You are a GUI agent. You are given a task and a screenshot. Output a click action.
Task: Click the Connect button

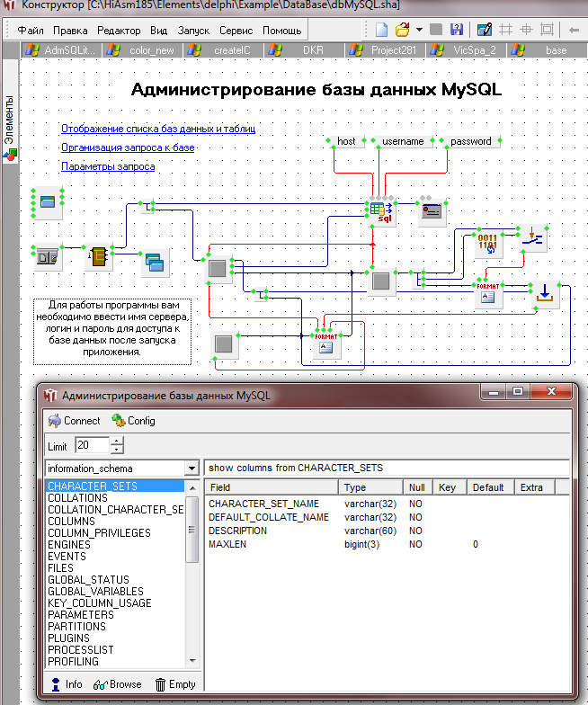click(74, 421)
